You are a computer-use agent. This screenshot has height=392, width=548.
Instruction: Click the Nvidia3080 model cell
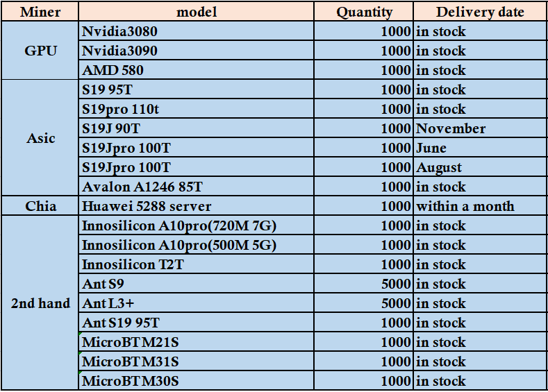pyautogui.click(x=197, y=31)
